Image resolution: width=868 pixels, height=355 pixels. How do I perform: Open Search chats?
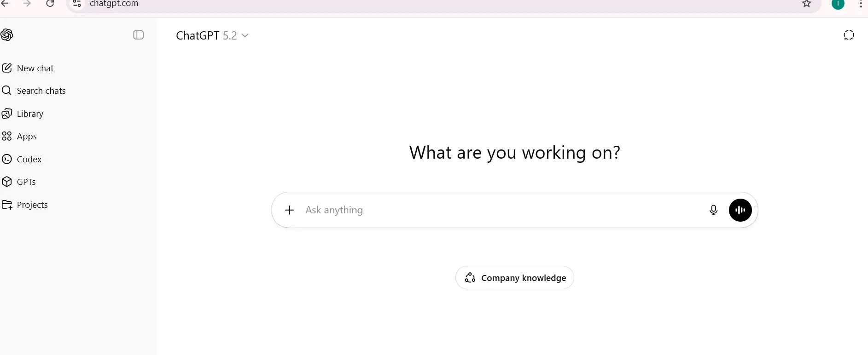(34, 91)
